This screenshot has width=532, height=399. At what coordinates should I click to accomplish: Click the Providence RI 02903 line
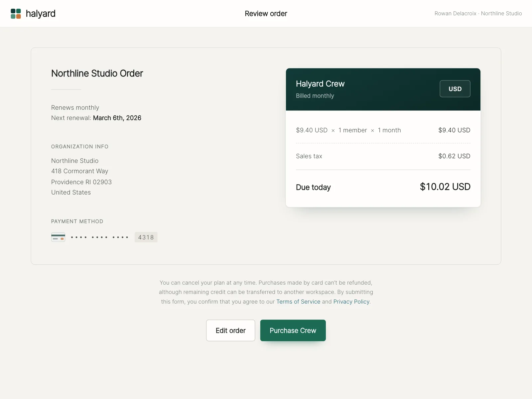pyautogui.click(x=81, y=182)
